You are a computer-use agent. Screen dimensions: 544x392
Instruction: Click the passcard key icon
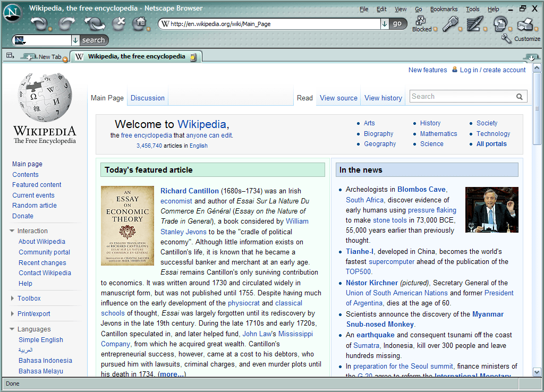pos(449,23)
